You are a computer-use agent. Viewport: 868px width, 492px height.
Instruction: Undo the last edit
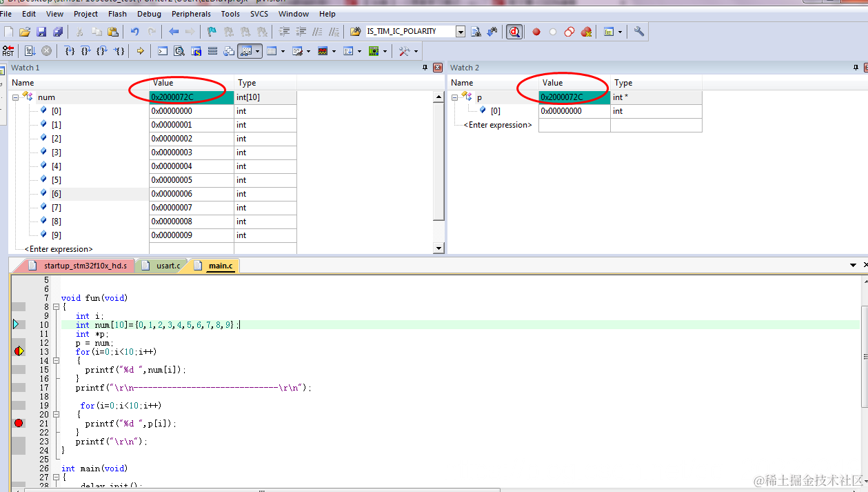point(135,32)
